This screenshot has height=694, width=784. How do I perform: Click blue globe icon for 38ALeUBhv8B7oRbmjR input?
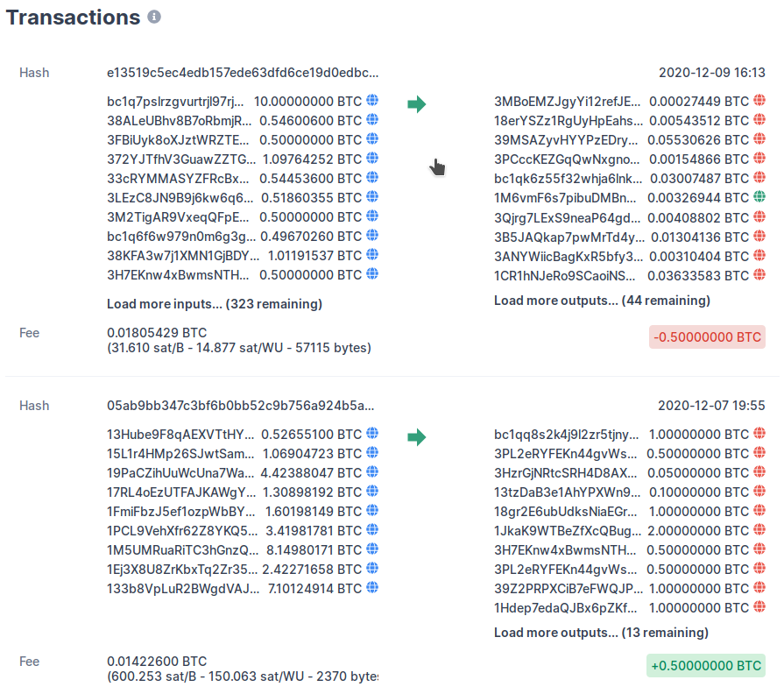coord(372,119)
